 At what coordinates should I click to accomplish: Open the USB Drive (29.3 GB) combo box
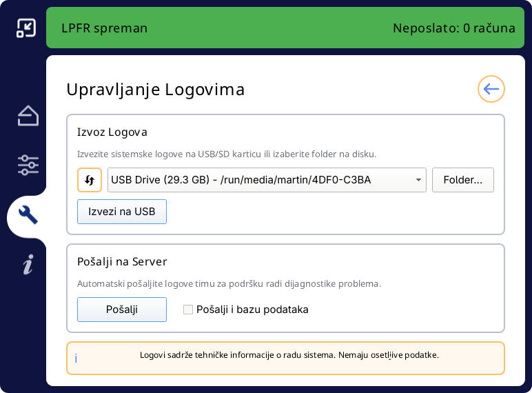tap(262, 180)
